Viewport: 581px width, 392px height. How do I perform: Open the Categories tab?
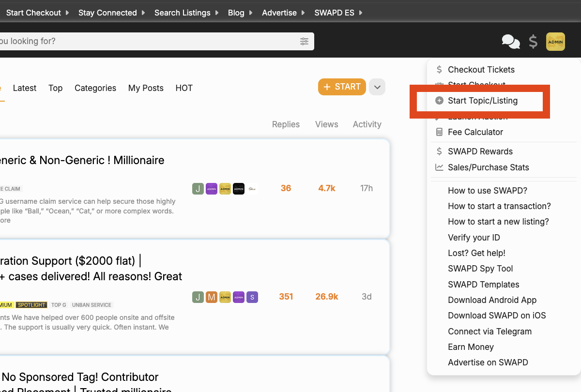[95, 88]
